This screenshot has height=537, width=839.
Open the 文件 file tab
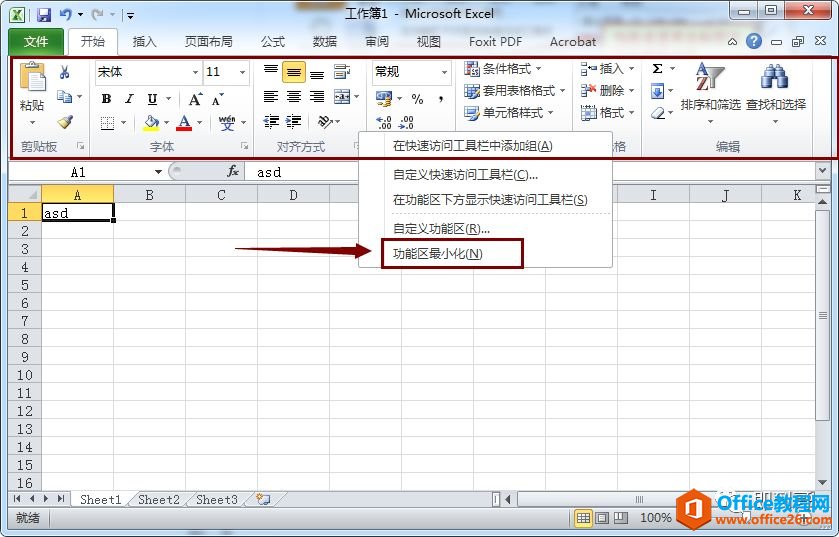tap(36, 42)
